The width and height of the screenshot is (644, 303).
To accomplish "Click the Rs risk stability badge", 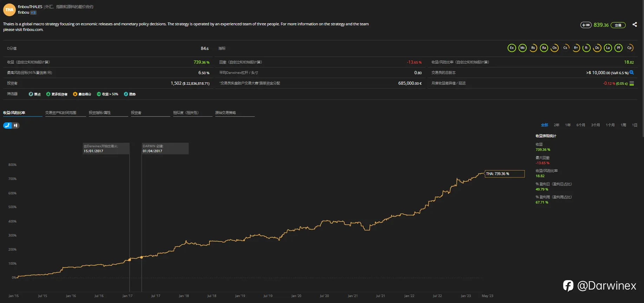I will tap(533, 48).
